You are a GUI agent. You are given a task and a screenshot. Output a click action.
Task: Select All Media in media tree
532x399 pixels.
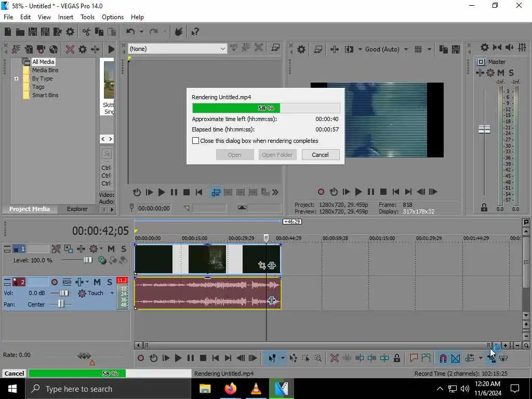43,62
